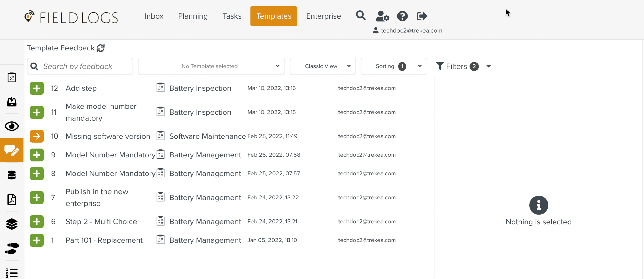Switch to the Planning tab
The height and width of the screenshot is (279, 644).
pyautogui.click(x=193, y=16)
